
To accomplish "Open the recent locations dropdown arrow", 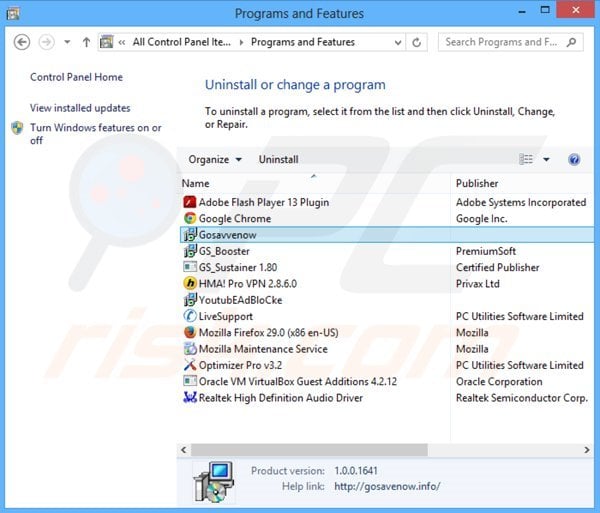I will [67, 42].
